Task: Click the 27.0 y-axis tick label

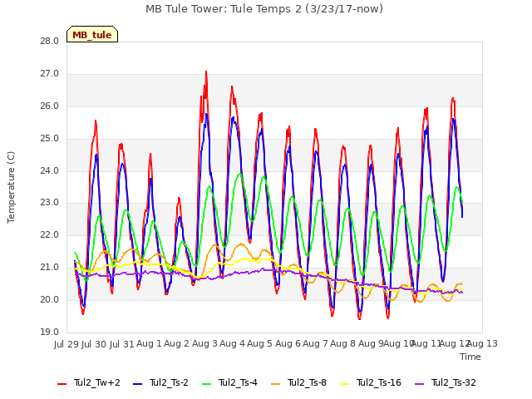Action: click(x=50, y=74)
